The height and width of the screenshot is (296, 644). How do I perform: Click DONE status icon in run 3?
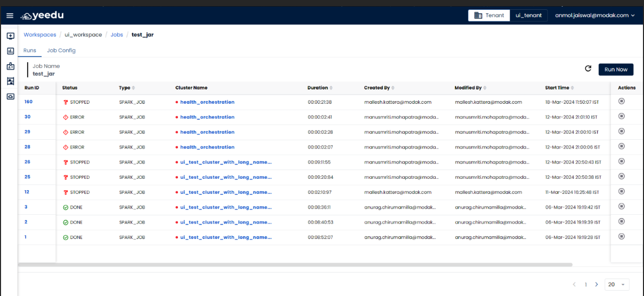tap(65, 208)
